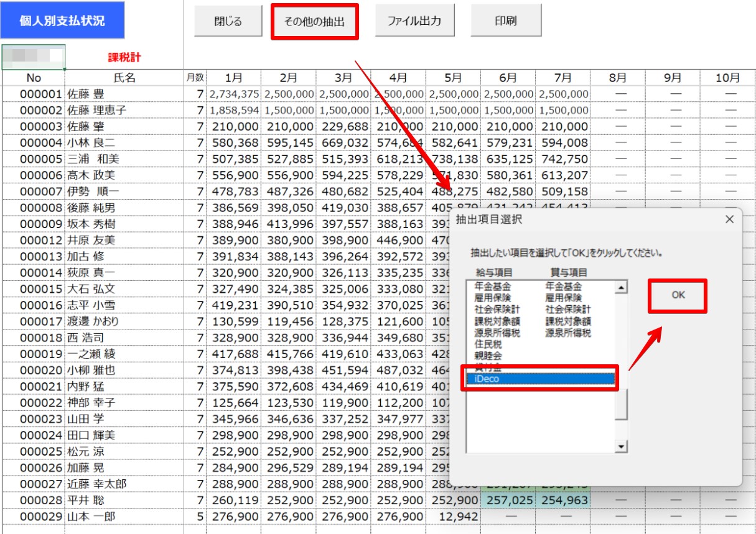756x534 pixels.
Task: Close the 抽出項目選択 dialog
Action: [x=729, y=219]
